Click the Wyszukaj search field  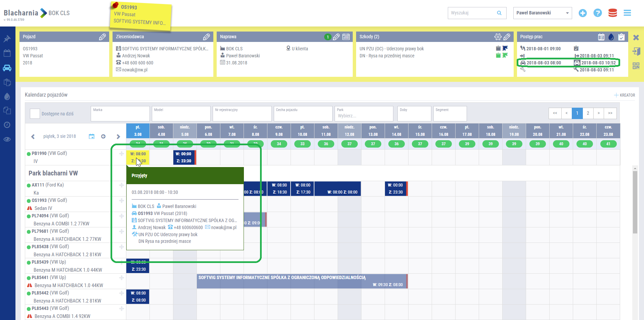473,13
